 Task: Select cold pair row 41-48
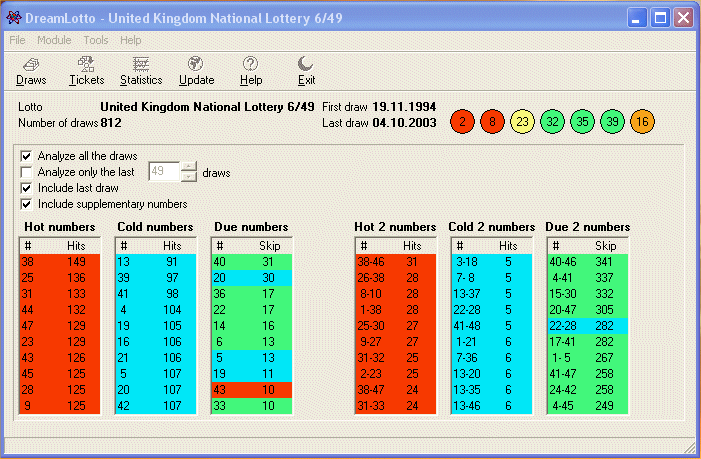(x=492, y=326)
